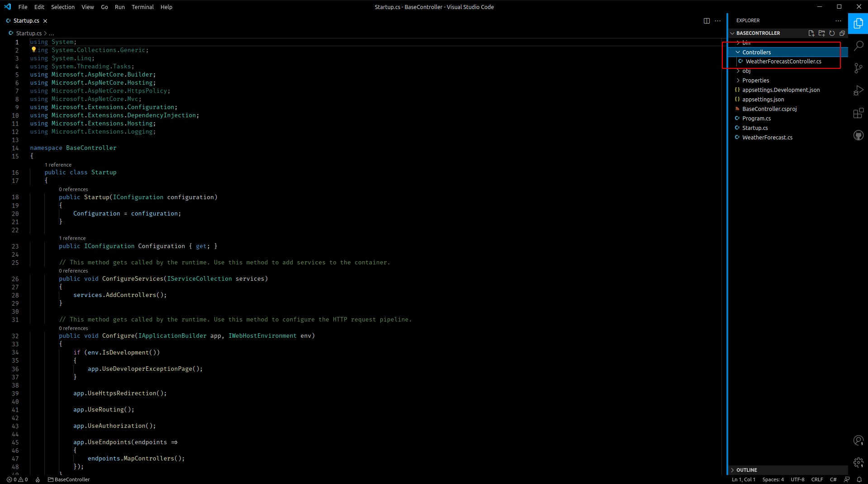Expand the OUTLINE section
The image size is (868, 484).
[x=746, y=470]
